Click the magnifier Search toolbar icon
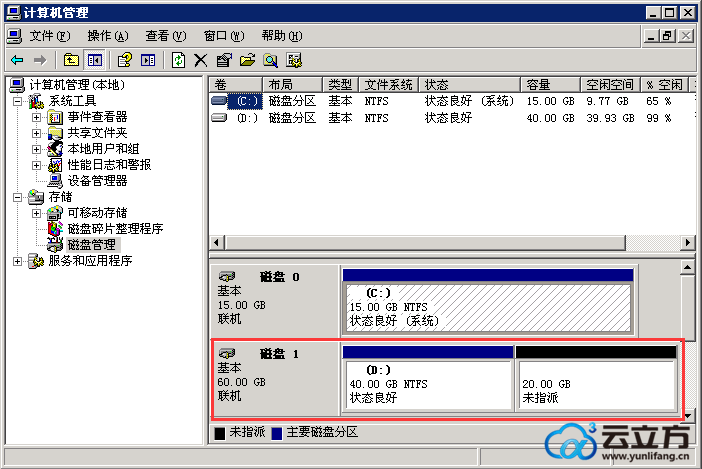Screen dimensions: 702x469 coord(270,60)
